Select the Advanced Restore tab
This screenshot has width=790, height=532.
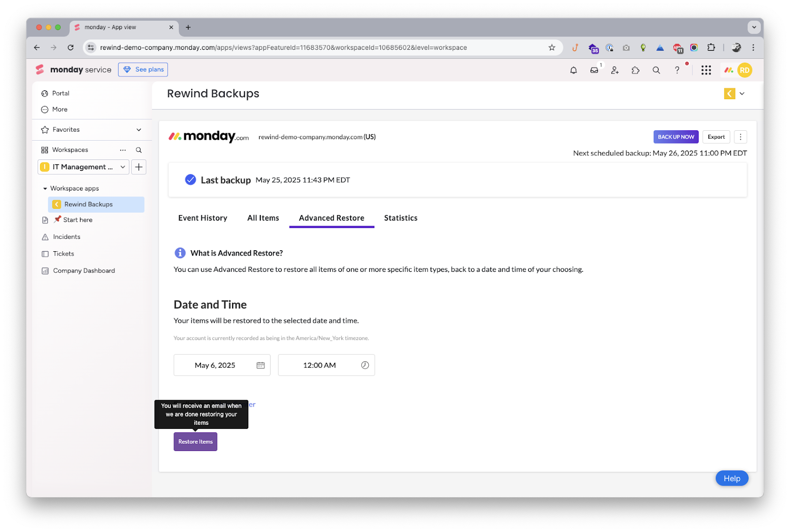click(x=332, y=218)
